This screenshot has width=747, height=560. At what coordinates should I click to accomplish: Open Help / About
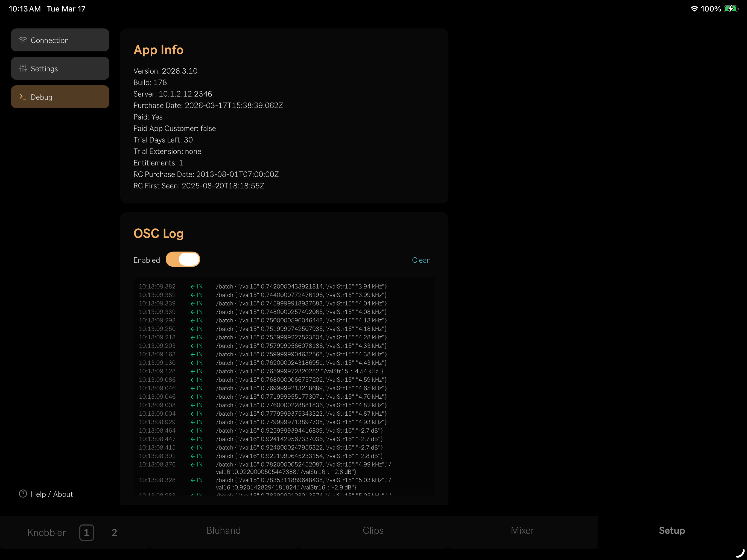pos(52,494)
